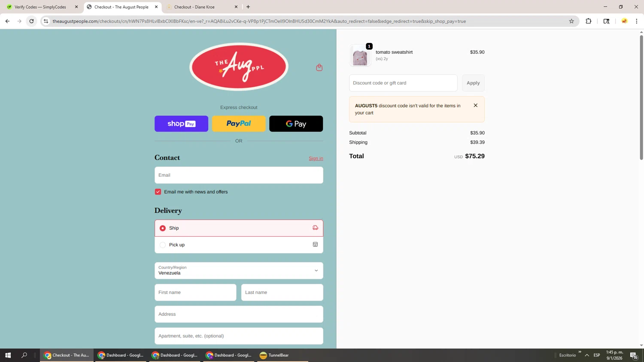Go back to previous page in browser

coord(7,21)
